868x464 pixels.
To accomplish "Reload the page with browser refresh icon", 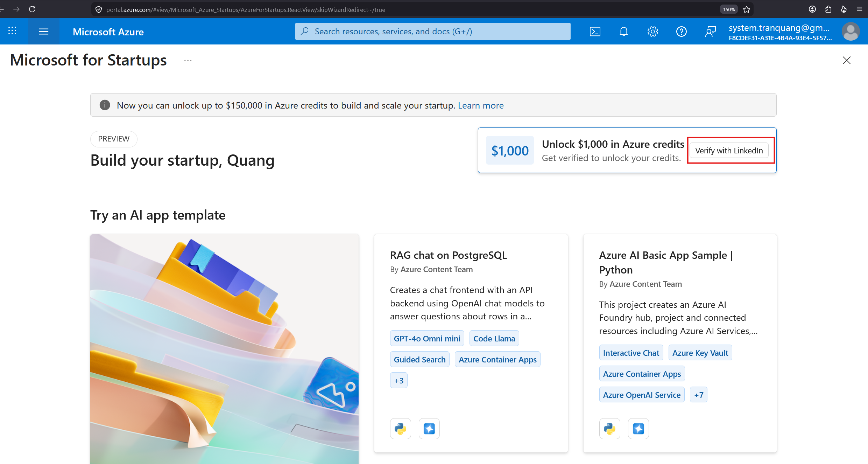I will pos(32,9).
